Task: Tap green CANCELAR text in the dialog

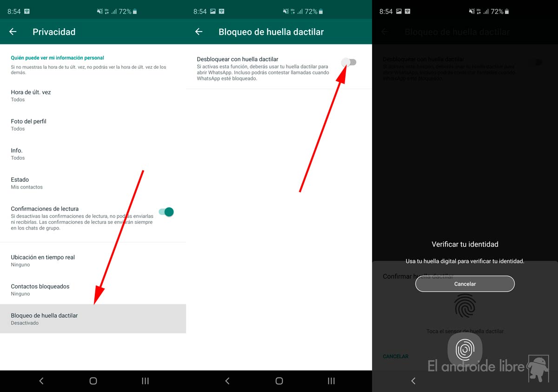Action: (396, 356)
